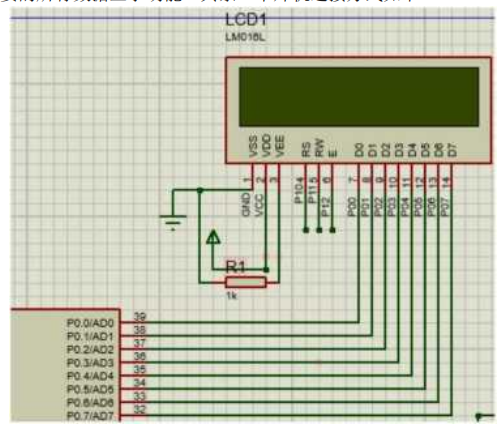Image resolution: width=500 pixels, height=425 pixels.
Task: Select the RS pin label on LCD
Action: [306, 149]
